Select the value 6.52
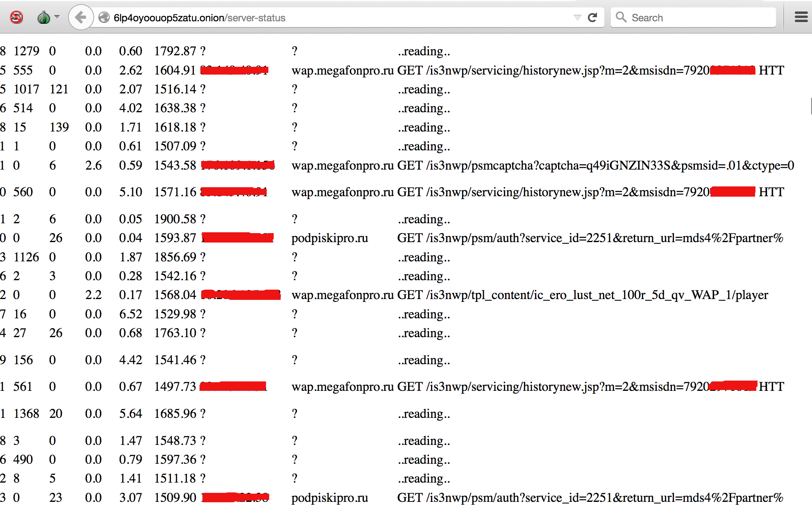The width and height of the screenshot is (812, 508). tap(131, 314)
